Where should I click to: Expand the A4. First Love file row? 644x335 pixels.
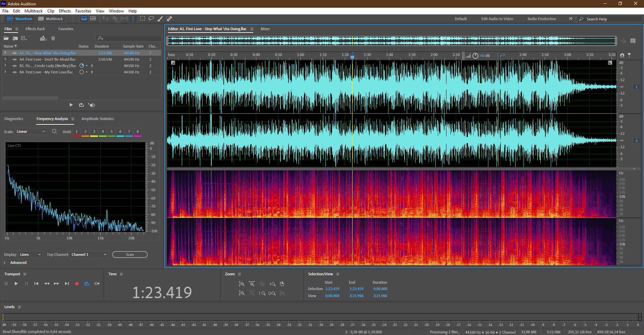click(5, 59)
